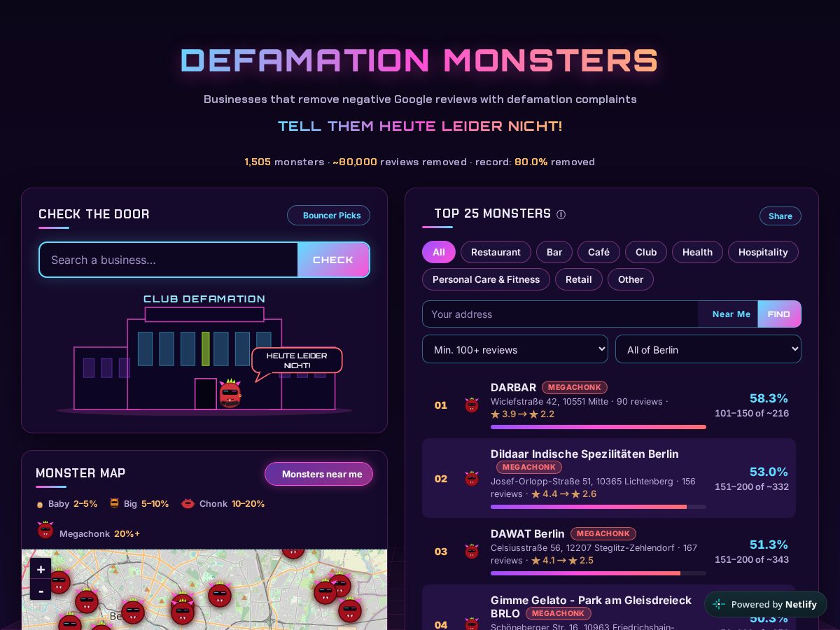Zoom in on the monster map
The height and width of the screenshot is (630, 840).
point(41,568)
